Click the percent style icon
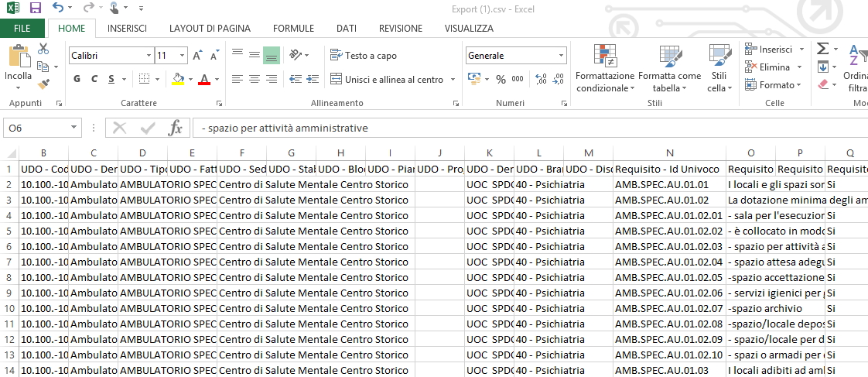 [500, 79]
